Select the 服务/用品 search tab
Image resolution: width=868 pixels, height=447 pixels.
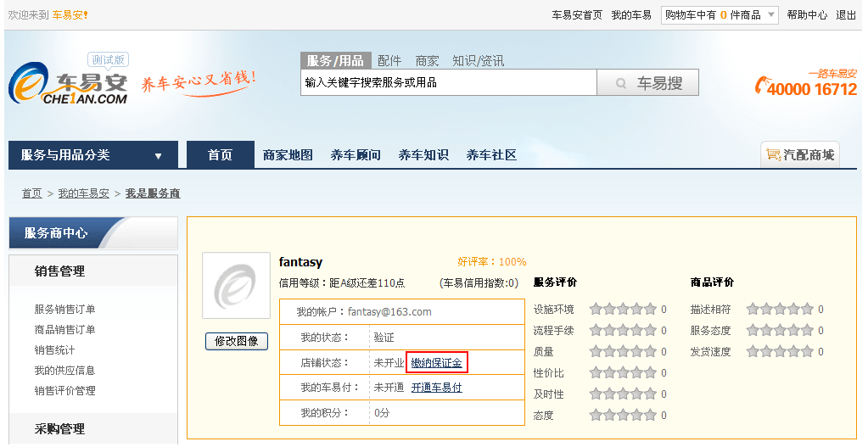click(x=335, y=60)
